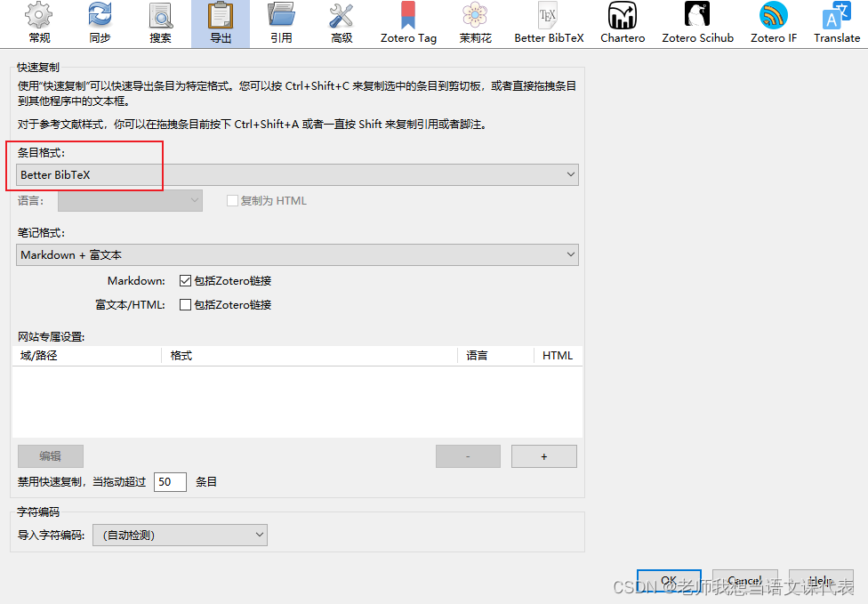
Task: Open the 同步 sync preferences pane
Action: click(x=100, y=24)
